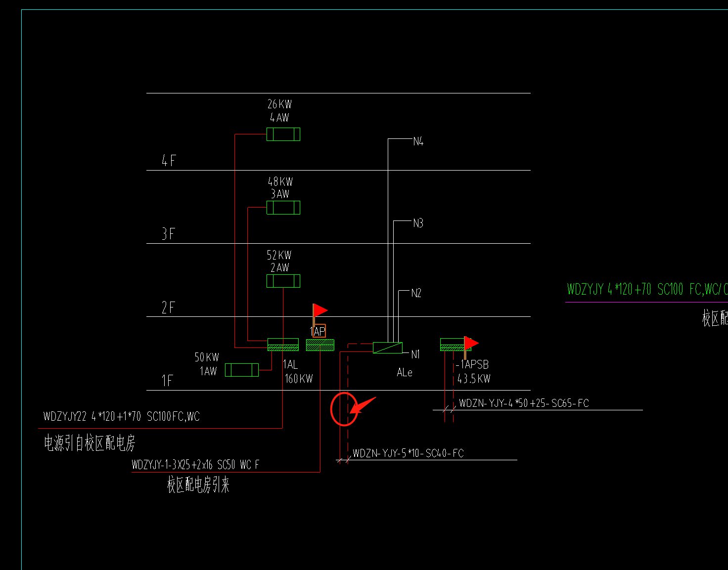728x570 pixels.
Task: Click the 43.5KW load label
Action: (x=474, y=379)
